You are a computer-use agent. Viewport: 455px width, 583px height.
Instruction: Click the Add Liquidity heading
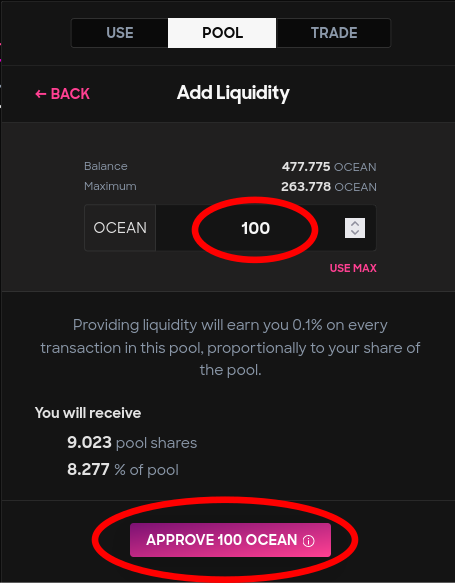click(233, 93)
